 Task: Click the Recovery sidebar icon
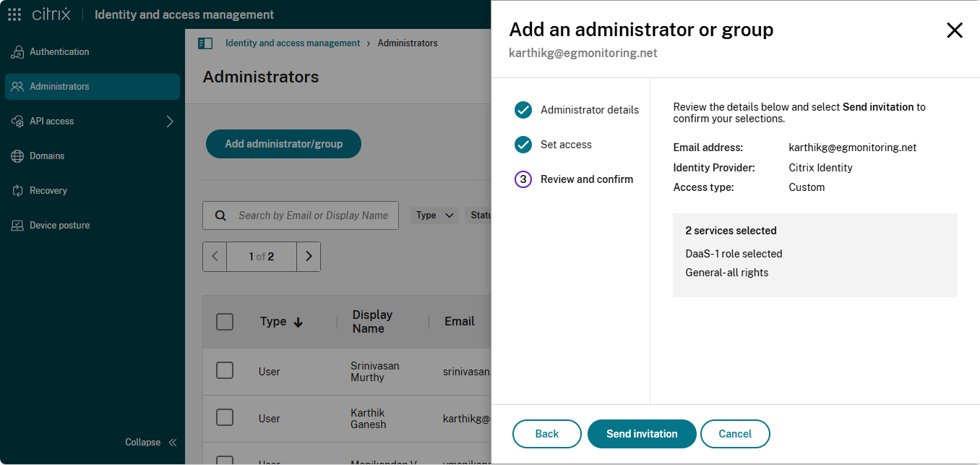pyautogui.click(x=17, y=191)
